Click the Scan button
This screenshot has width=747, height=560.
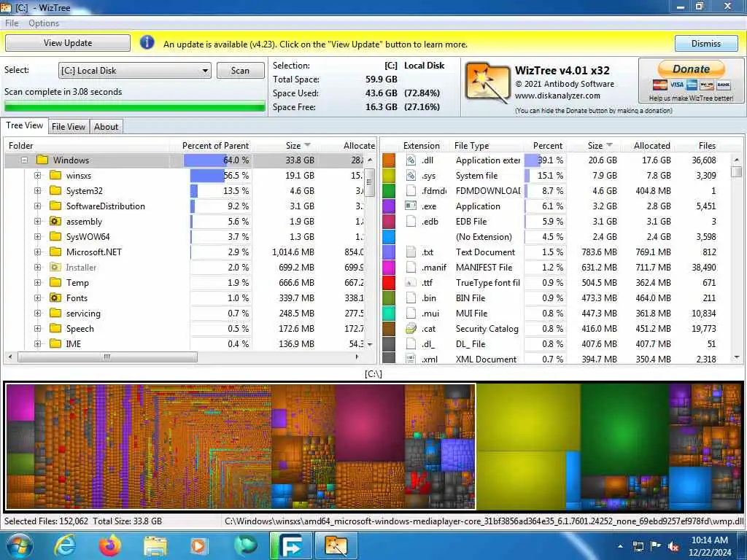click(x=240, y=71)
